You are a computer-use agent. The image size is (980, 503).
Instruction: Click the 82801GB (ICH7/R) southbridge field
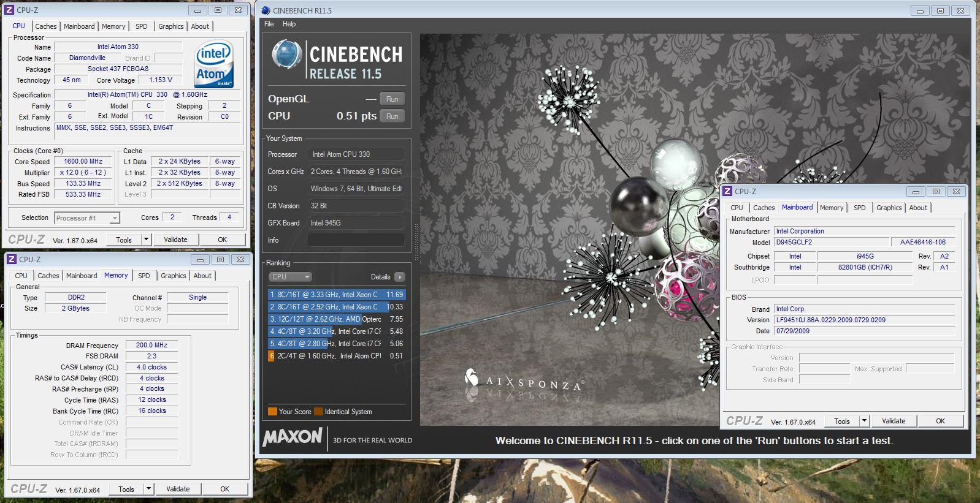865,267
